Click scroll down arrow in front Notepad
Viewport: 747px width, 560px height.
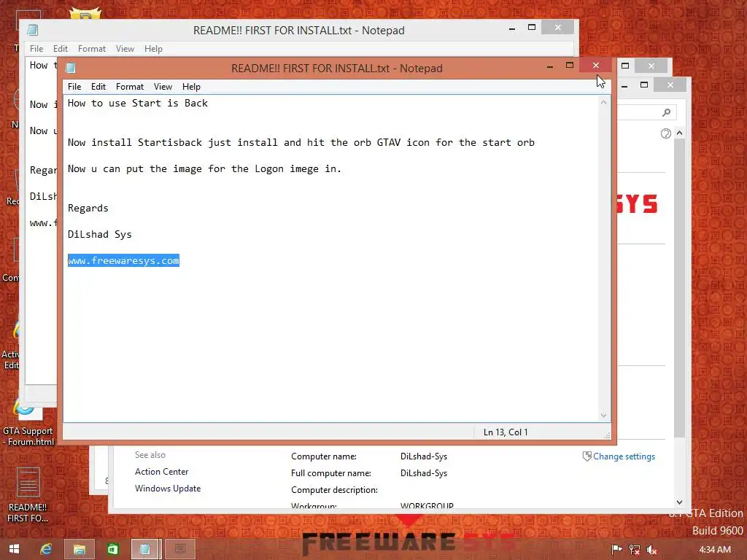(603, 415)
